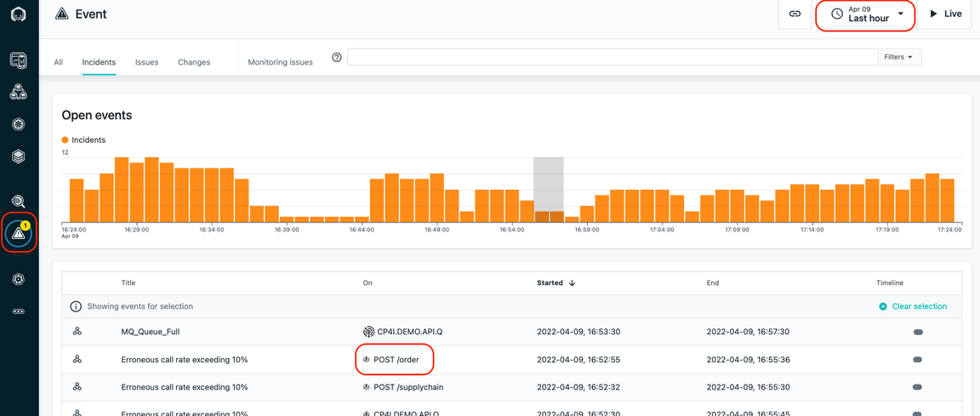Click the On column header
The width and height of the screenshot is (980, 416).
click(367, 283)
